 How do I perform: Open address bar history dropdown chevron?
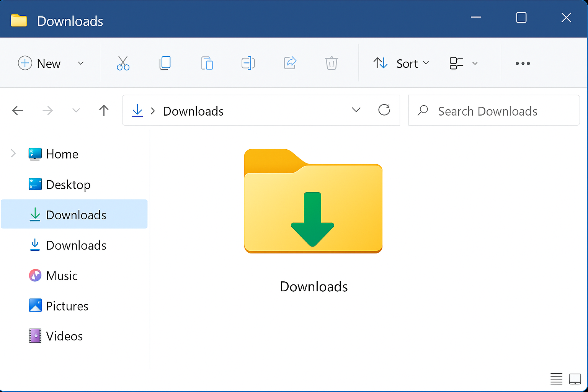tap(356, 110)
